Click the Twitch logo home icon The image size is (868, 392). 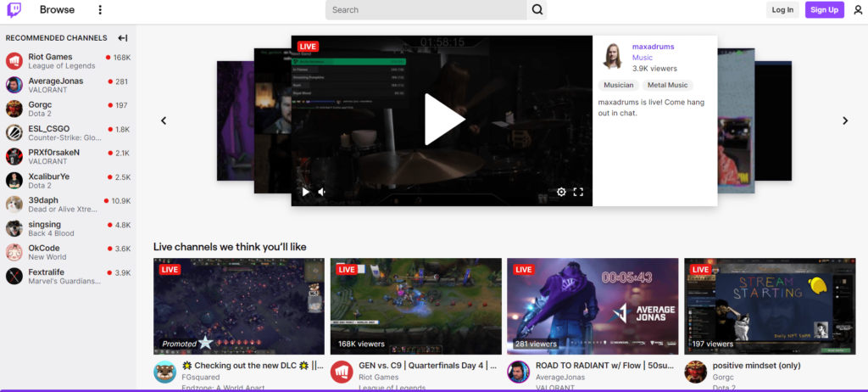(14, 10)
